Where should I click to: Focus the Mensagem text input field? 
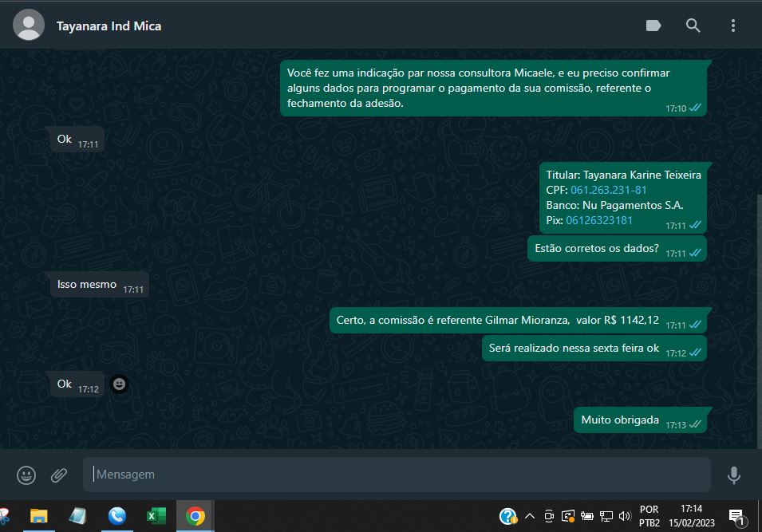[397, 475]
